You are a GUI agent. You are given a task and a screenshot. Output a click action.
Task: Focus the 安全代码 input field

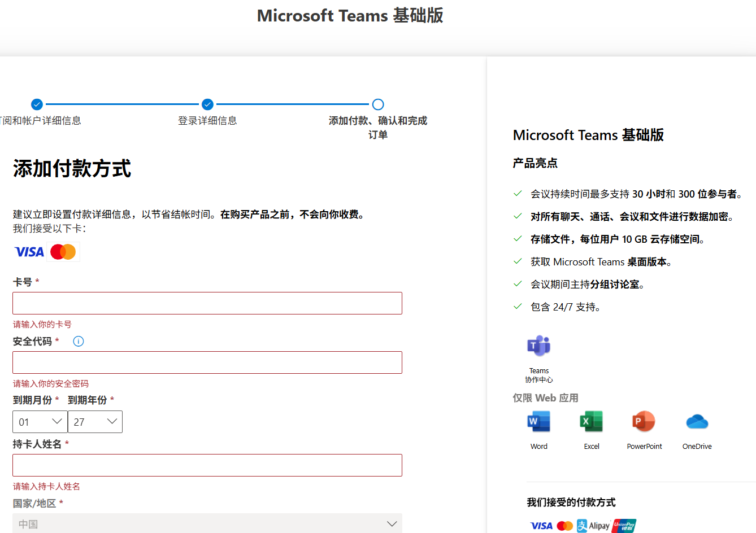tap(207, 362)
